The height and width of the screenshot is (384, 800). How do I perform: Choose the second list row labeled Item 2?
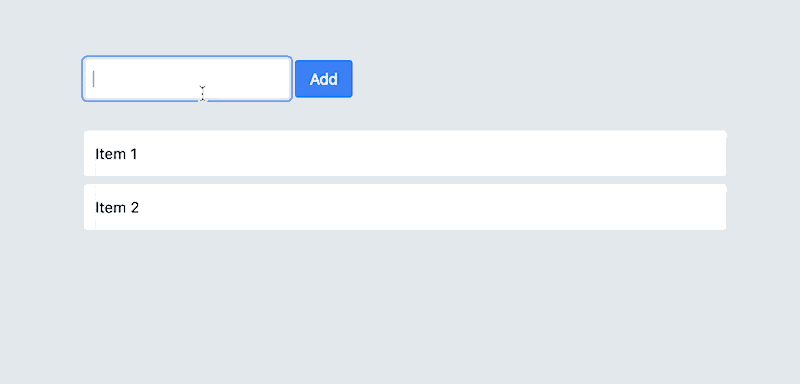(405, 207)
